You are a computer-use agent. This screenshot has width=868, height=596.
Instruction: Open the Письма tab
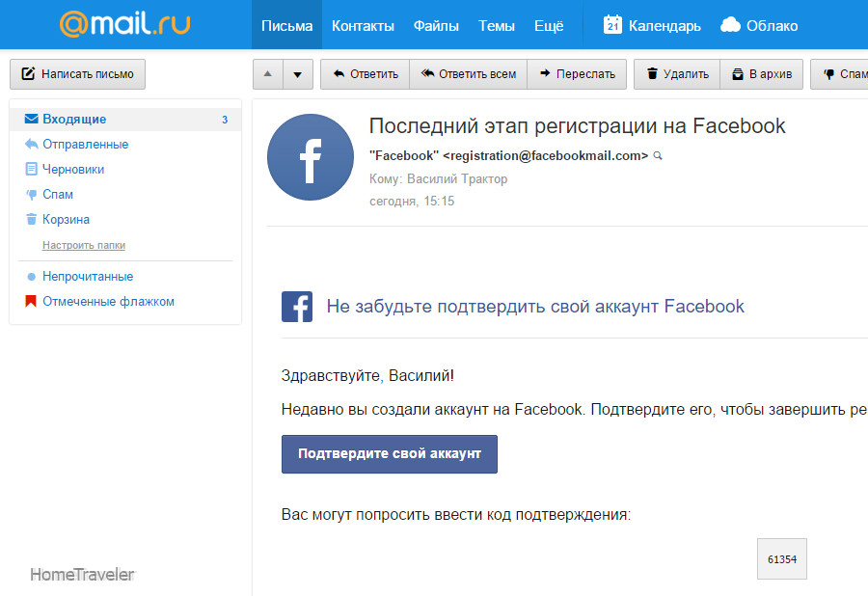point(287,25)
